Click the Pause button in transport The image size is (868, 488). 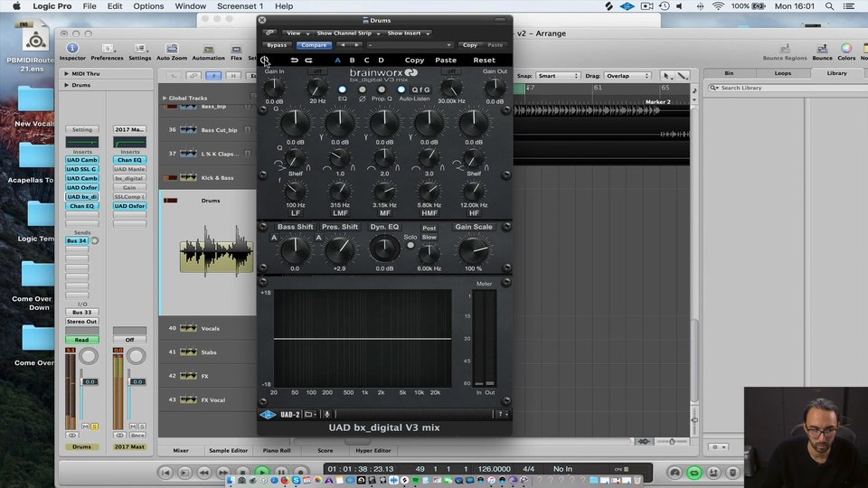[x=281, y=473]
